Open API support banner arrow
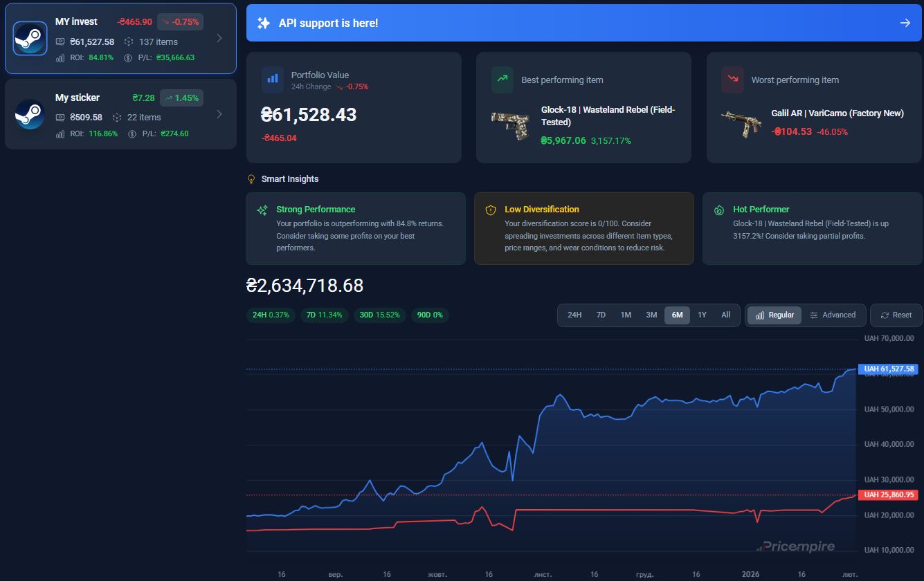Image resolution: width=924 pixels, height=581 pixels. [905, 23]
